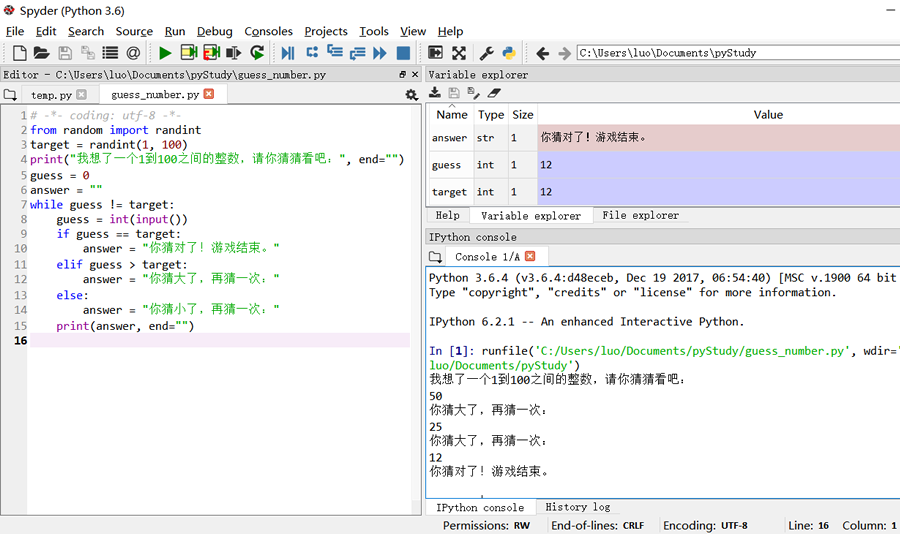Open PYTHONPATH manager python icon

point(509,53)
